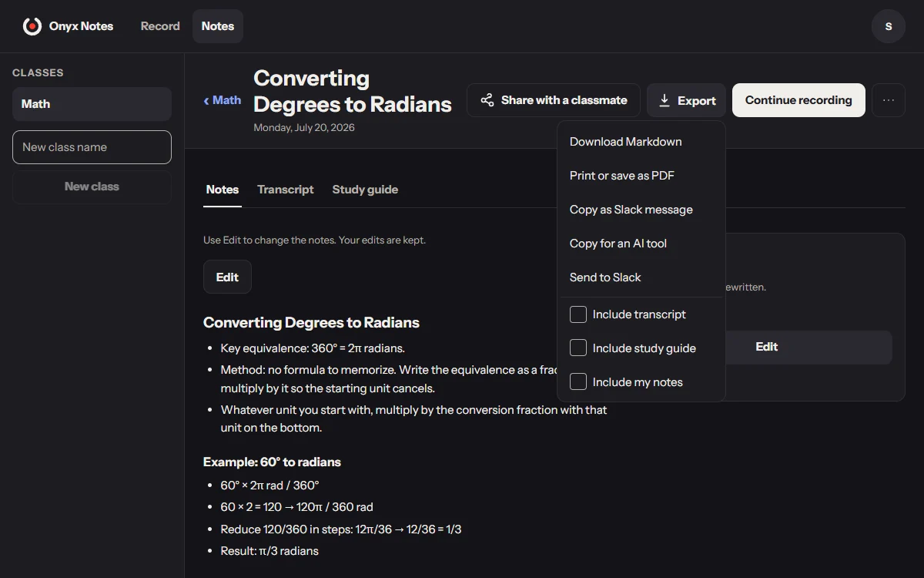The width and height of the screenshot is (924, 578).
Task: Choose Copy as Slack message
Action: (x=641, y=210)
